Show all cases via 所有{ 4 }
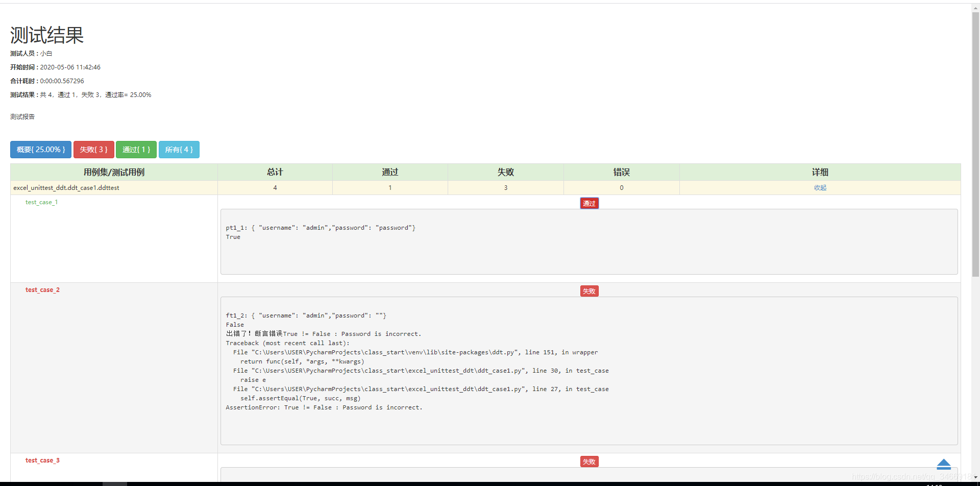This screenshot has width=980, height=486. [179, 150]
